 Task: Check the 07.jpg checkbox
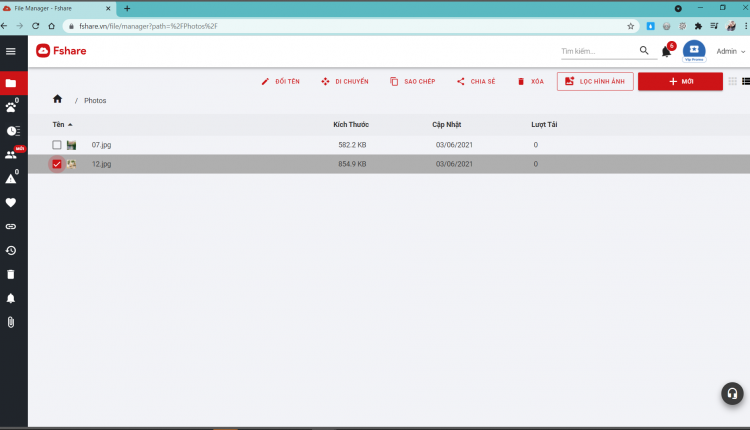tap(57, 144)
